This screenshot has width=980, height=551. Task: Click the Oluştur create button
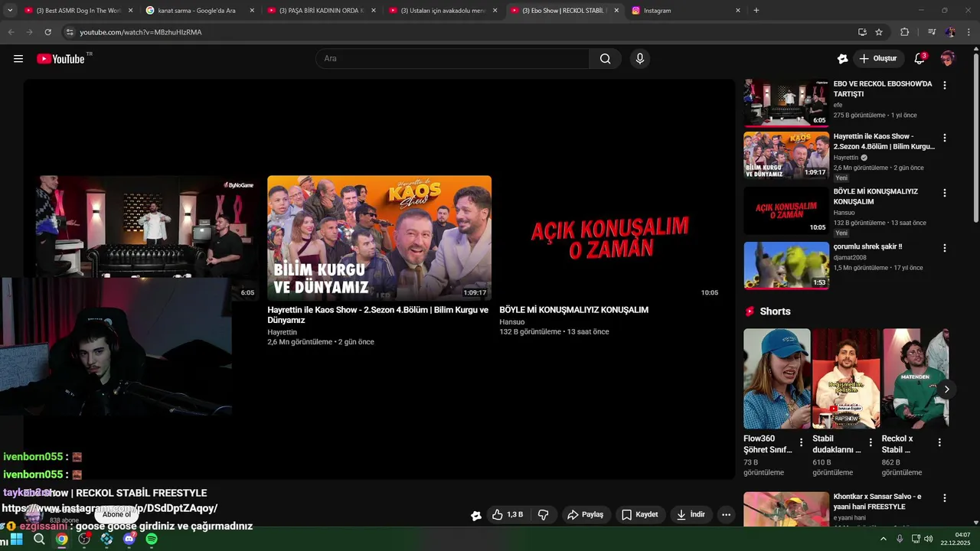(878, 59)
